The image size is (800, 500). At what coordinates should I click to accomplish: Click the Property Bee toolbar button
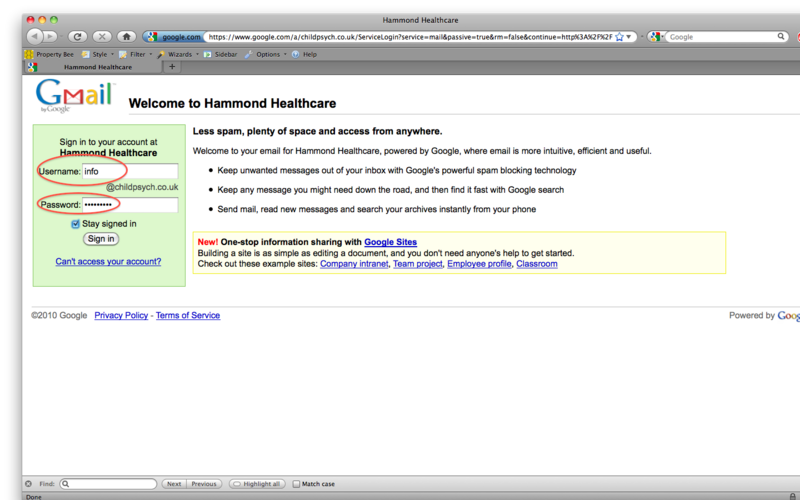click(x=49, y=54)
